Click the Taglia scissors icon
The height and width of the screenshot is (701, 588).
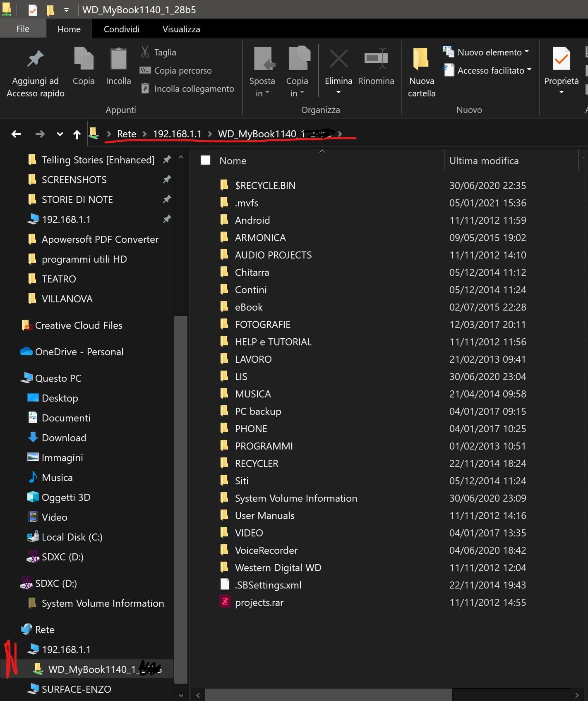tap(145, 52)
